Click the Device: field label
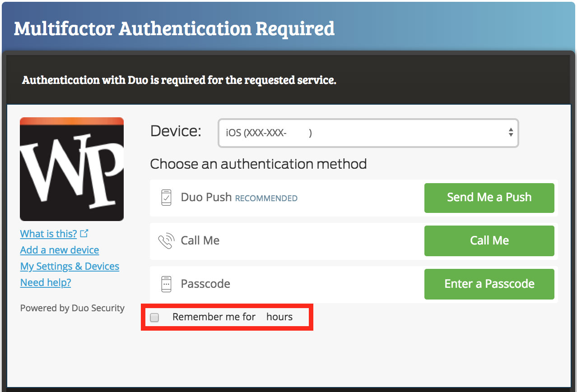577x392 pixels. coord(176,131)
